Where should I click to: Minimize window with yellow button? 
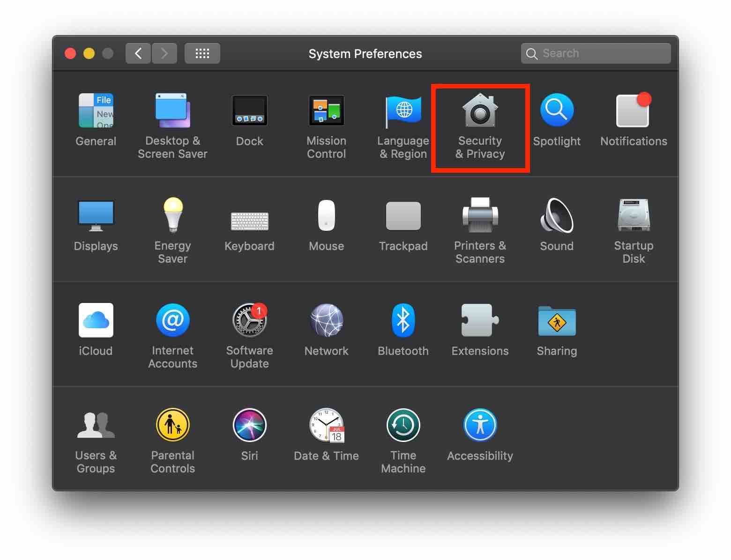89,53
